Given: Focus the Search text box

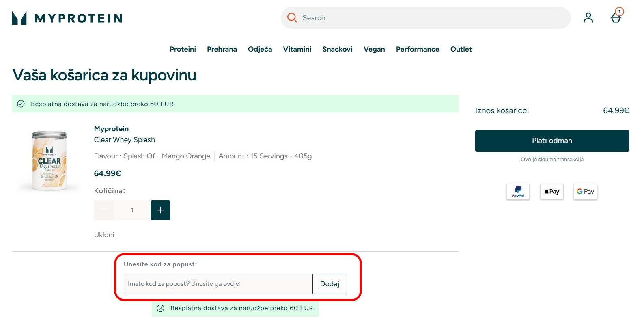Looking at the screenshot, I should (430, 18).
